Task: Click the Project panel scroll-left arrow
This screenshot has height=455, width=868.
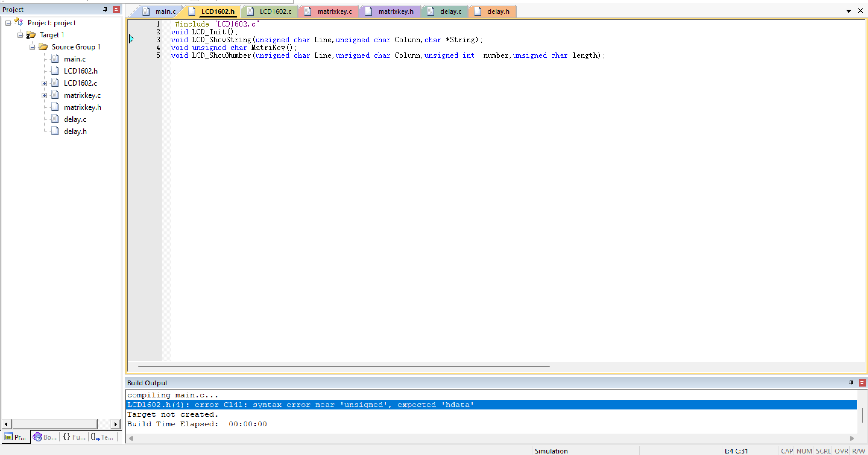Action: [x=6, y=424]
